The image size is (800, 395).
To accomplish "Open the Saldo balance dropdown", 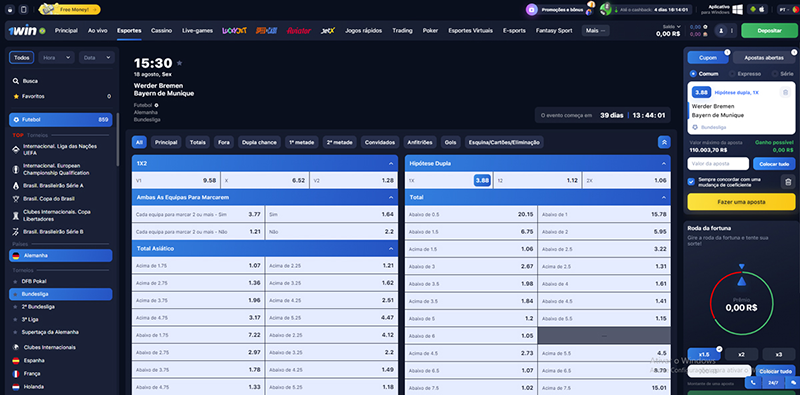I will (671, 27).
